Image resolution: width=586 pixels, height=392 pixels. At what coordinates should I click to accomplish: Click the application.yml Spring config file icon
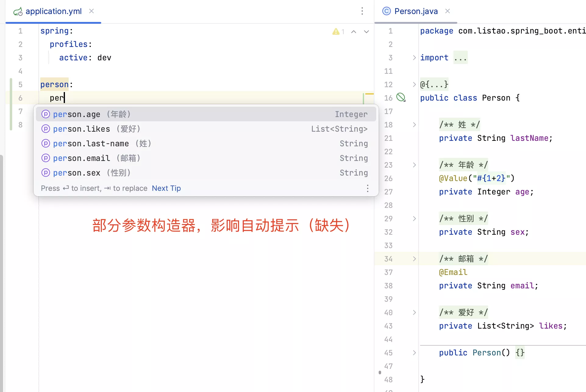point(18,12)
